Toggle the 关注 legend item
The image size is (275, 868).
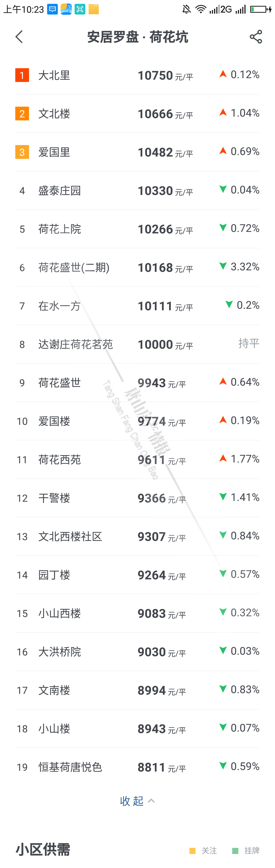pyautogui.click(x=203, y=850)
